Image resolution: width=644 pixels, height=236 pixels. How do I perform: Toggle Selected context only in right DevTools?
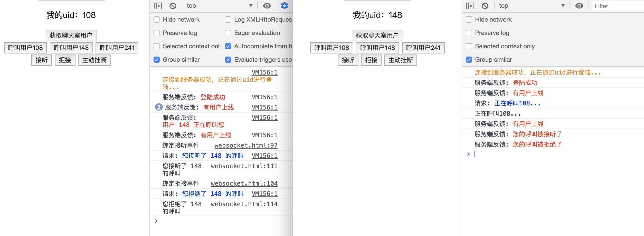coord(469,46)
